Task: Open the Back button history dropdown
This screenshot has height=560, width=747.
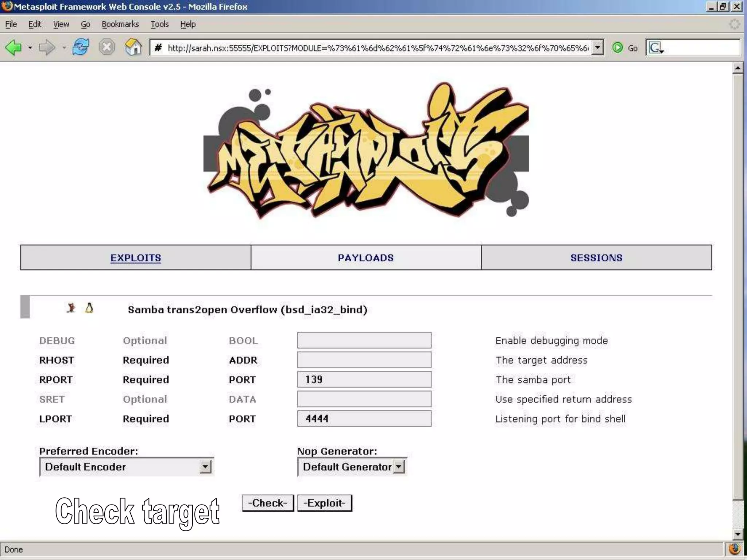Action: point(30,48)
